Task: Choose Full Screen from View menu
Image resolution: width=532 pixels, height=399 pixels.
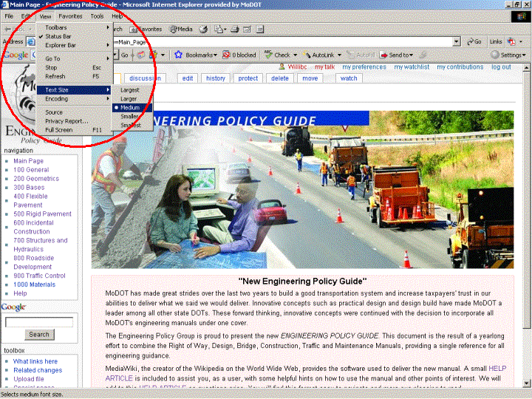Action: pyautogui.click(x=75, y=130)
